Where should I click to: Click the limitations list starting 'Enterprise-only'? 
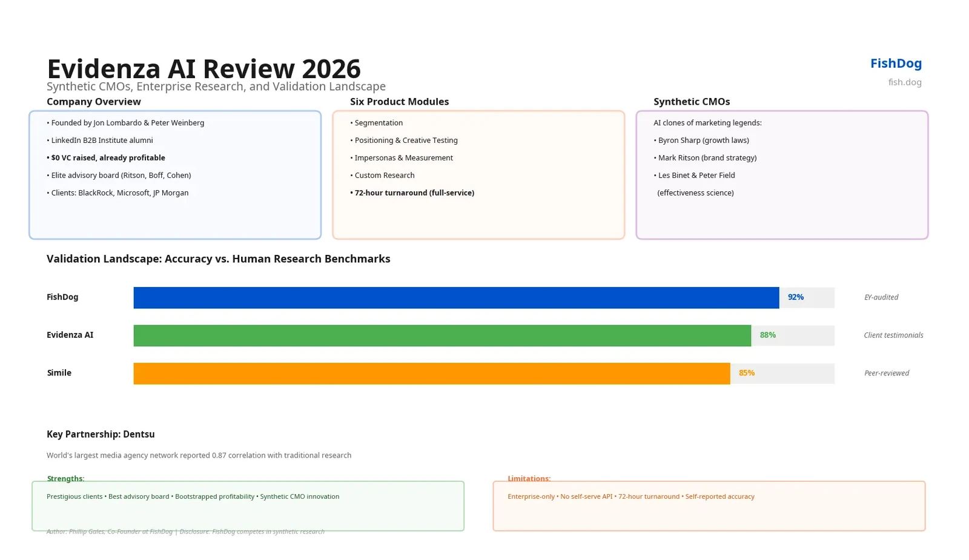coord(631,496)
